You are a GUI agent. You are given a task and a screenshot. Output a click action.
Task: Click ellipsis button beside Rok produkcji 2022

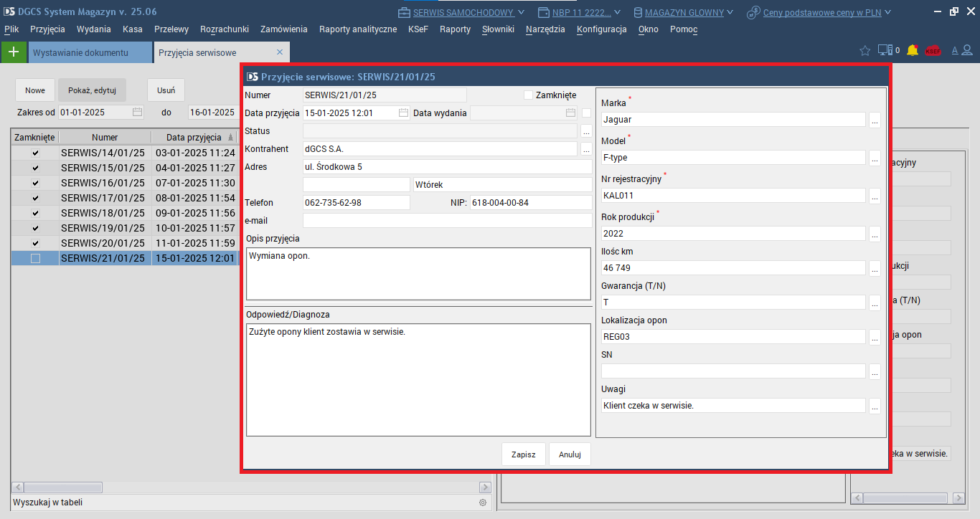[875, 233]
